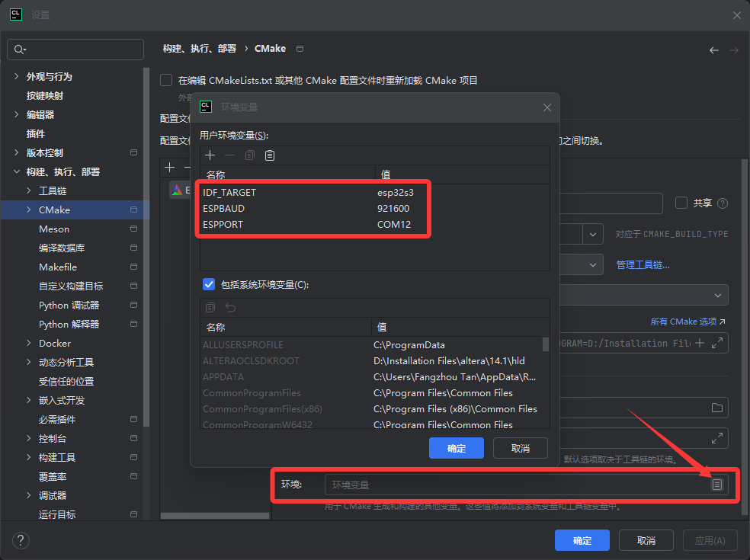Click the settings search field
Image resolution: width=750 pixels, height=560 pixels.
[x=75, y=50]
